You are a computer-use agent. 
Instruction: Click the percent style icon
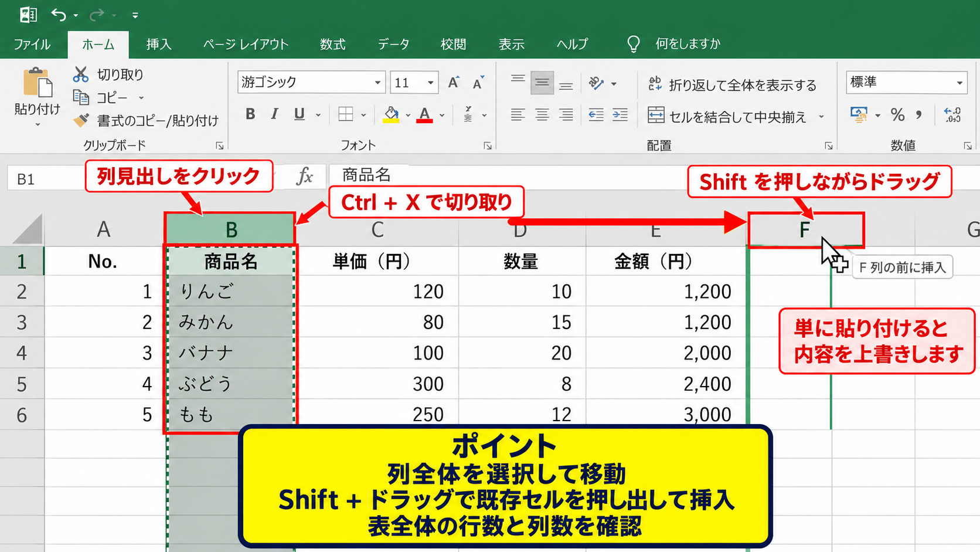pyautogui.click(x=897, y=115)
